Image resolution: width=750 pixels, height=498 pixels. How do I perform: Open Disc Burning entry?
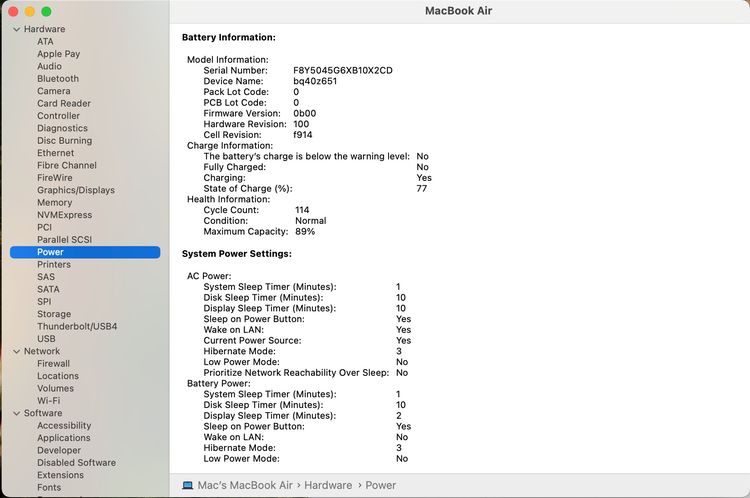click(x=65, y=141)
